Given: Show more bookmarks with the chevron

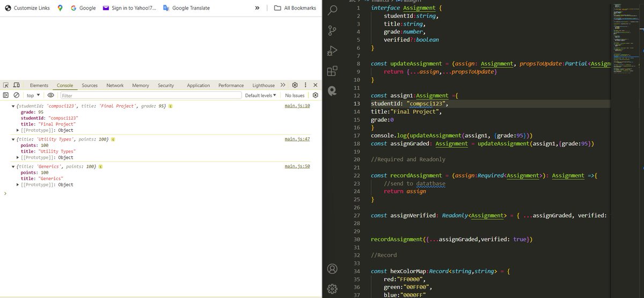Looking at the screenshot, I should pos(257,8).
